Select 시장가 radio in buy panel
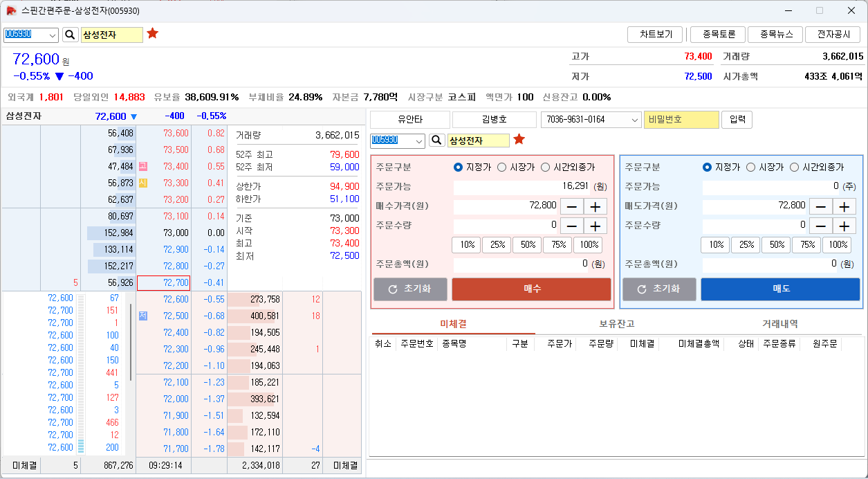868x479 pixels. tap(501, 167)
